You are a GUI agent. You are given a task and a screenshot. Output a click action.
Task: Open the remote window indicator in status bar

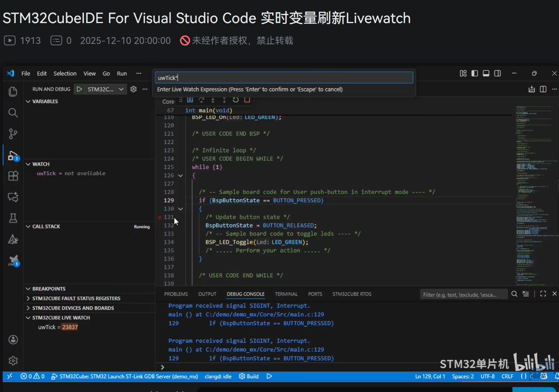[x=10, y=376]
